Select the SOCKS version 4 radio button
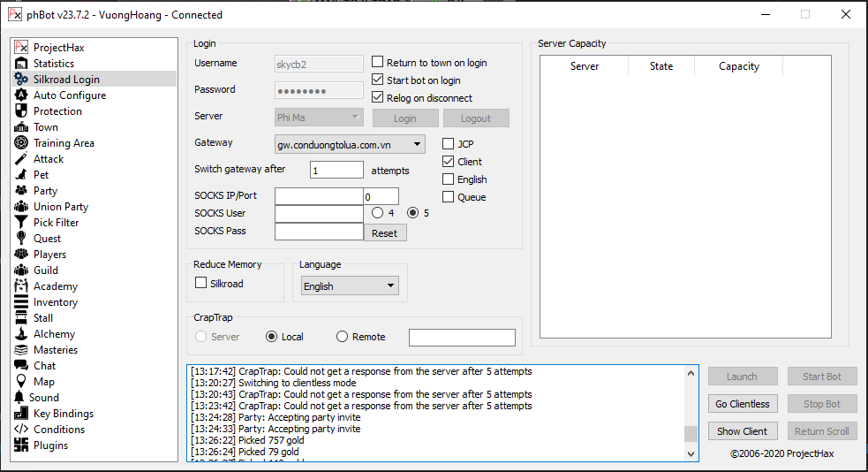The image size is (868, 472). (x=378, y=213)
